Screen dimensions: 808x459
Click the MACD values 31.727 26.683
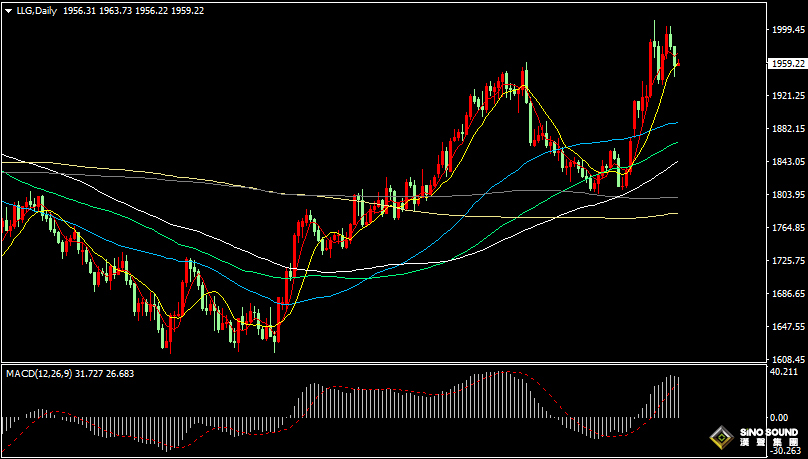coord(105,374)
